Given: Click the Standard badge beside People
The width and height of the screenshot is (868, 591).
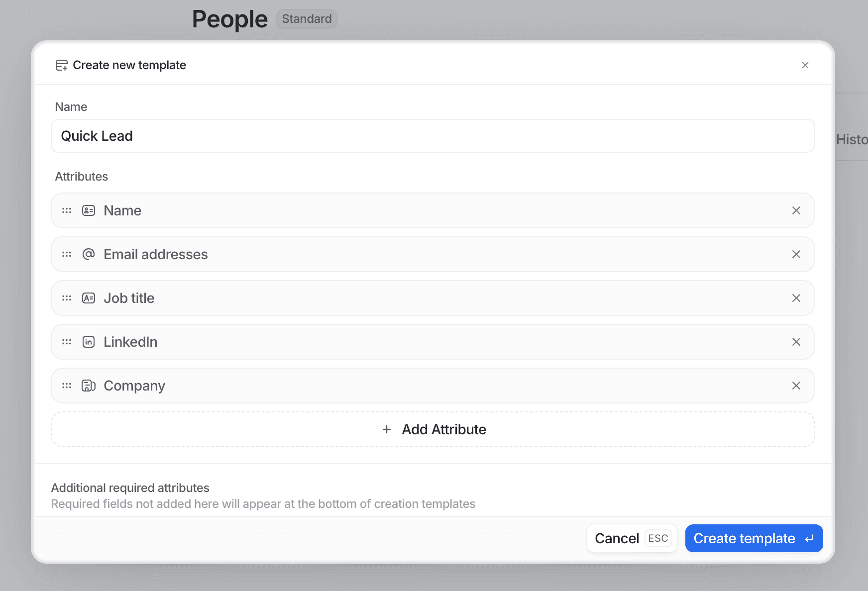Looking at the screenshot, I should coord(307,18).
